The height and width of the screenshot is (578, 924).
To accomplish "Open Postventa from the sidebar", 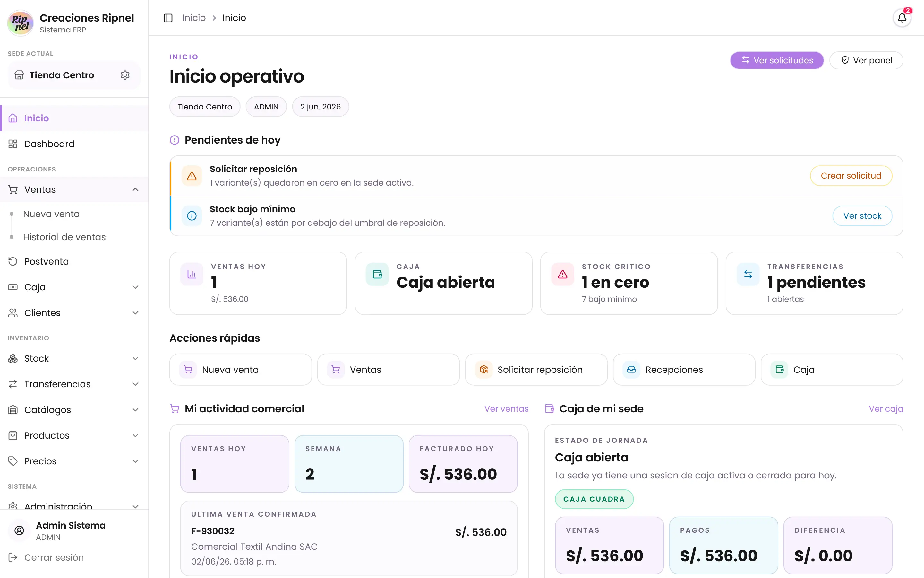I will (x=74, y=261).
